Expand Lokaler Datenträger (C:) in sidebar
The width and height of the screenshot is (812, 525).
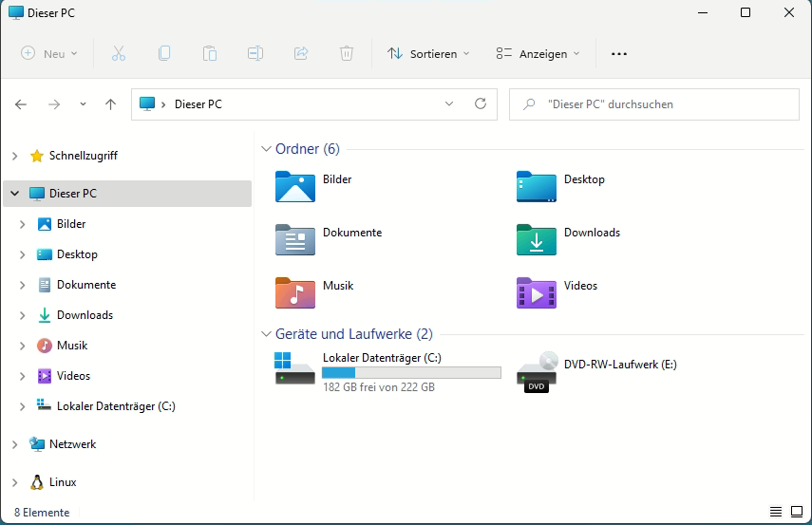[22, 407]
